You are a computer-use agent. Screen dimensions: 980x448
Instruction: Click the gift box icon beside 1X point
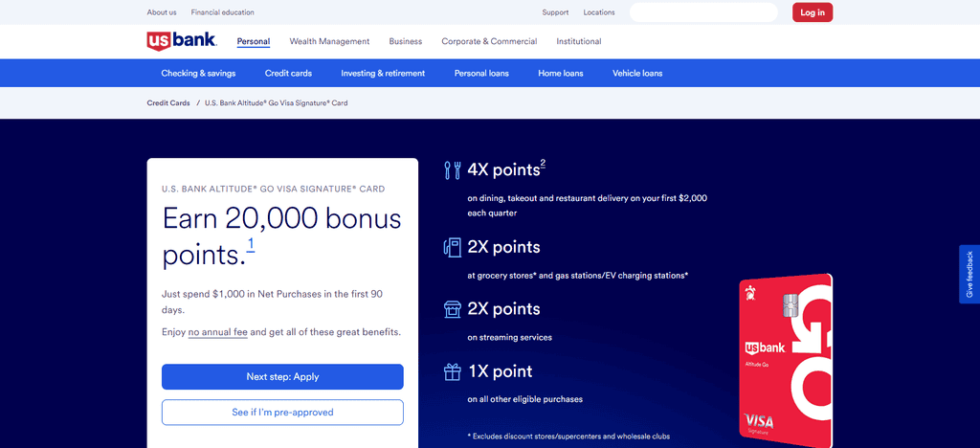453,371
